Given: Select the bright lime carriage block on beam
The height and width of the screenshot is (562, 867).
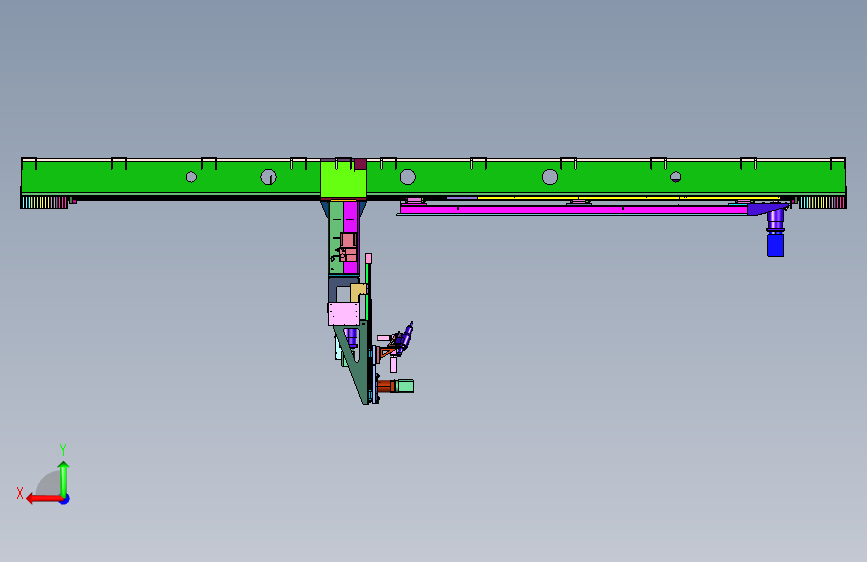Looking at the screenshot, I should pos(343,179).
